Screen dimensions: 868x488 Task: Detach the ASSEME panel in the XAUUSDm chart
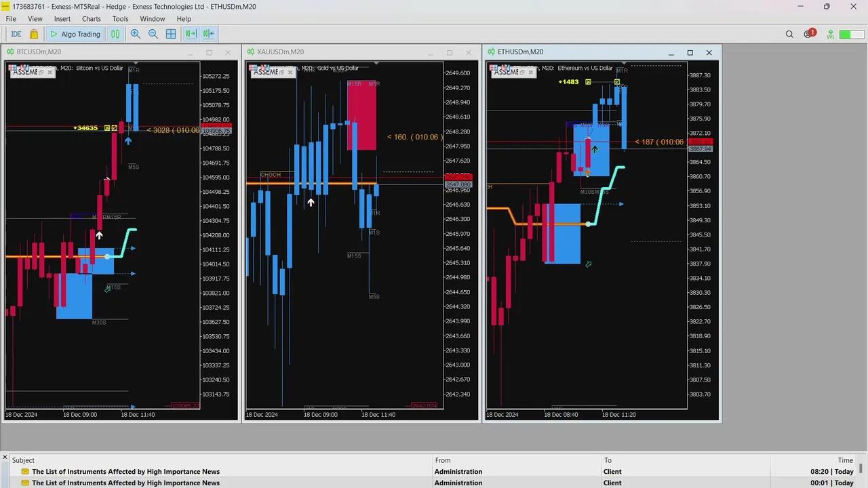pyautogui.click(x=281, y=72)
